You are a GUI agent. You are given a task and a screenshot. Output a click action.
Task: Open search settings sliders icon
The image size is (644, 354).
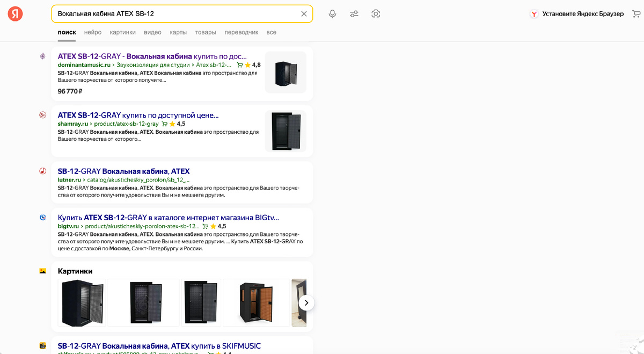(x=354, y=14)
